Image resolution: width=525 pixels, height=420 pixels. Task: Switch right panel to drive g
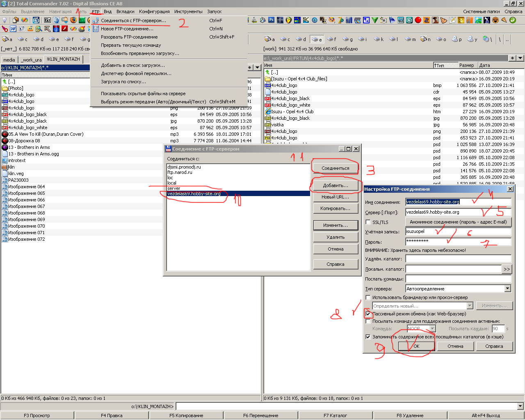(x=348, y=39)
